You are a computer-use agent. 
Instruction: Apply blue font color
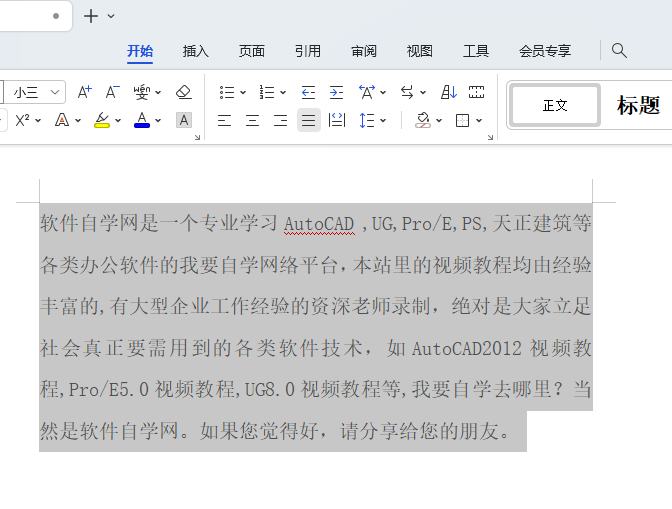point(142,120)
